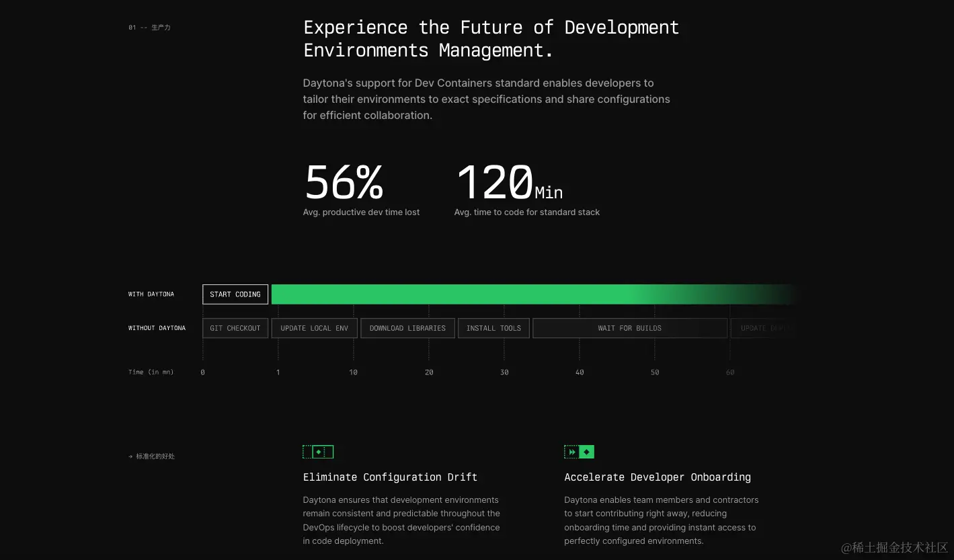
Task: Click the Accelerate Developer Onboarding icon
Action: click(x=579, y=452)
